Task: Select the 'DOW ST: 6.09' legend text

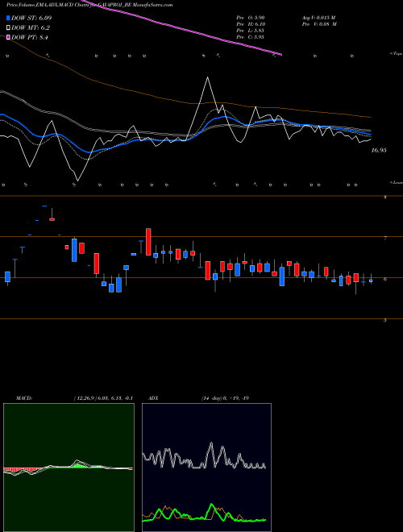Action: (31, 19)
